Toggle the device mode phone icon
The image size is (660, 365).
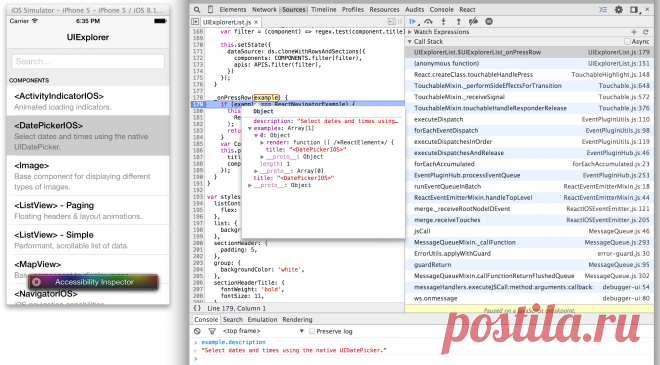pos(210,9)
